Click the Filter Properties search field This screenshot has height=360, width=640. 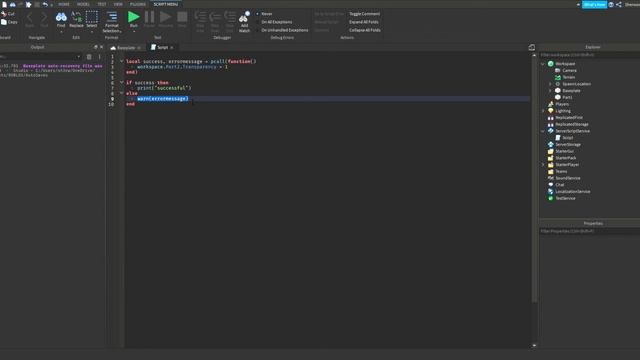click(590, 231)
